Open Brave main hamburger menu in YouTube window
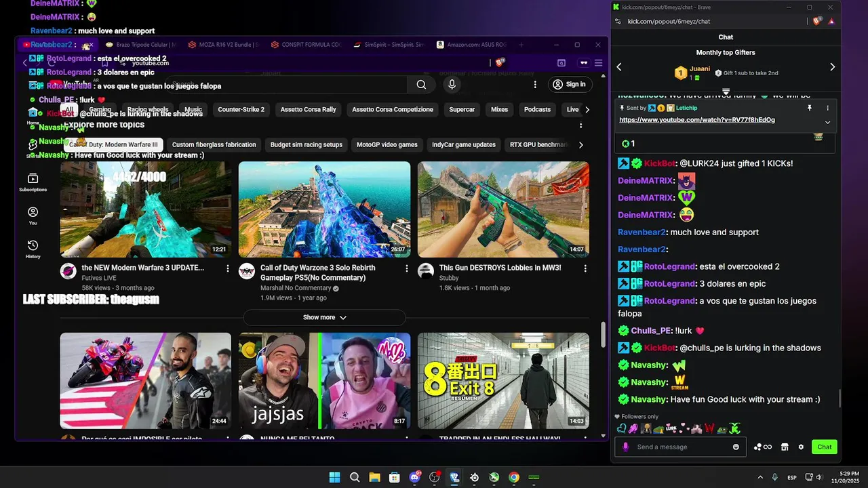 click(x=598, y=63)
